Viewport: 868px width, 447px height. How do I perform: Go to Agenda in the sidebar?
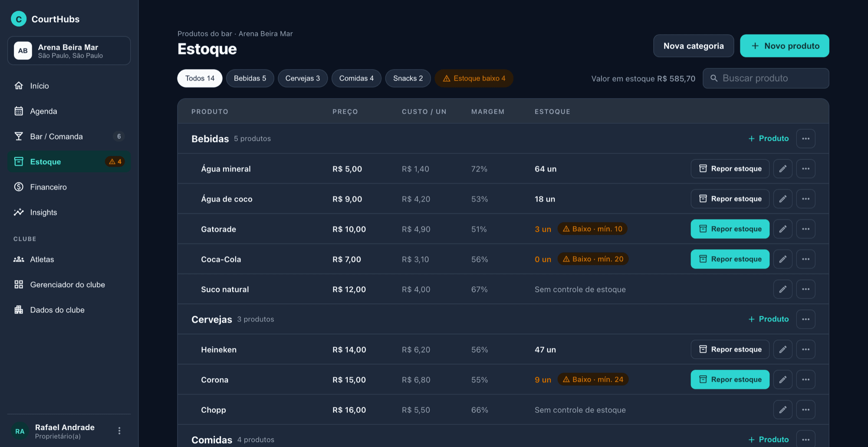tap(69, 111)
